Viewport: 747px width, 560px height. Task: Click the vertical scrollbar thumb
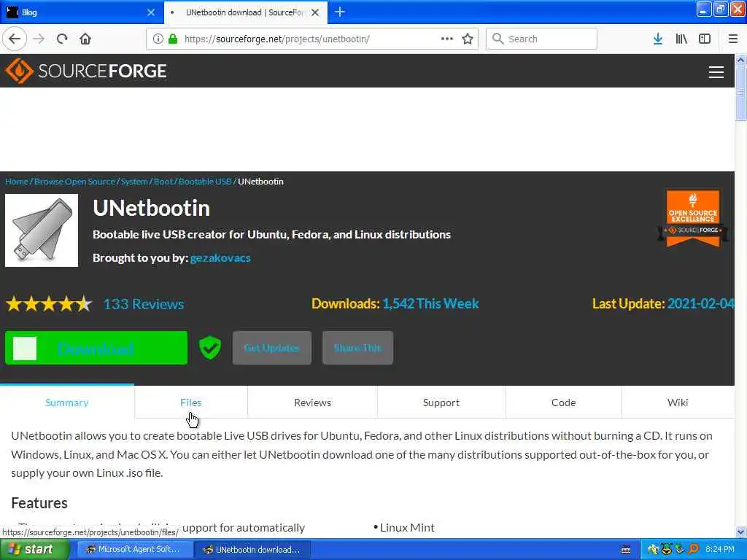pos(740,93)
